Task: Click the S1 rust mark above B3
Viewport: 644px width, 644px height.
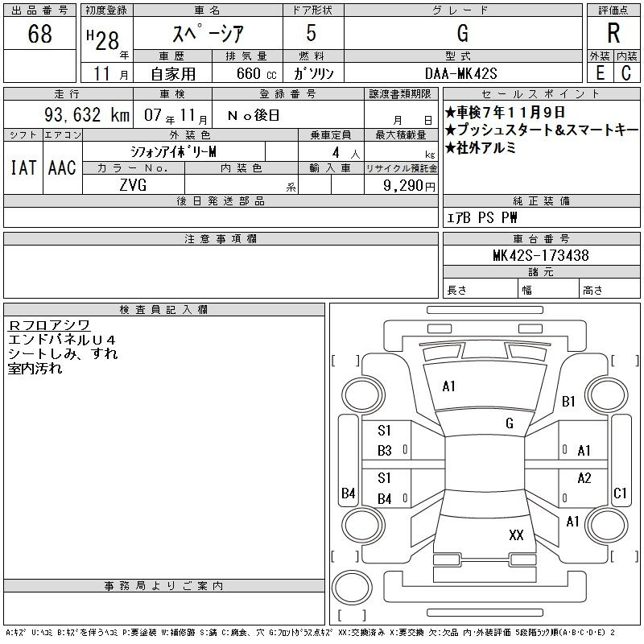Action: tap(385, 431)
